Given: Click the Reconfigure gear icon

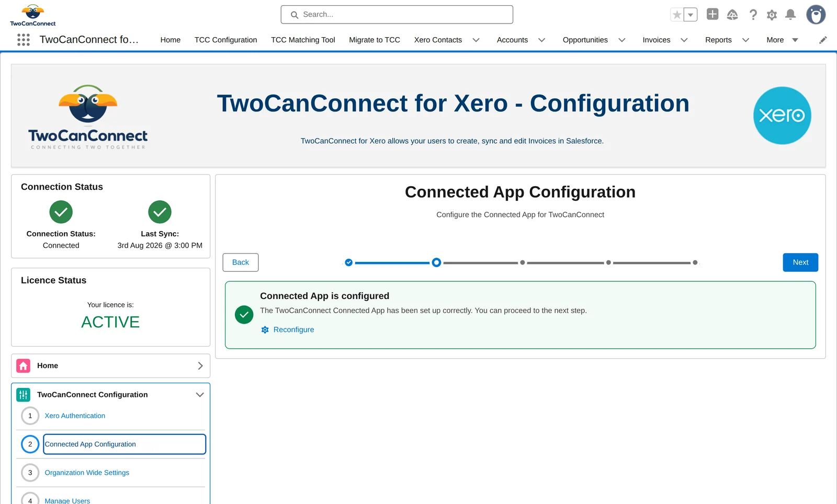Looking at the screenshot, I should point(265,330).
